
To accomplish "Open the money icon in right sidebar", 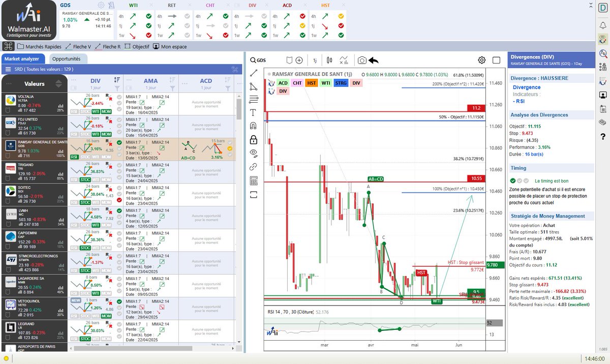I will [x=603, y=122].
